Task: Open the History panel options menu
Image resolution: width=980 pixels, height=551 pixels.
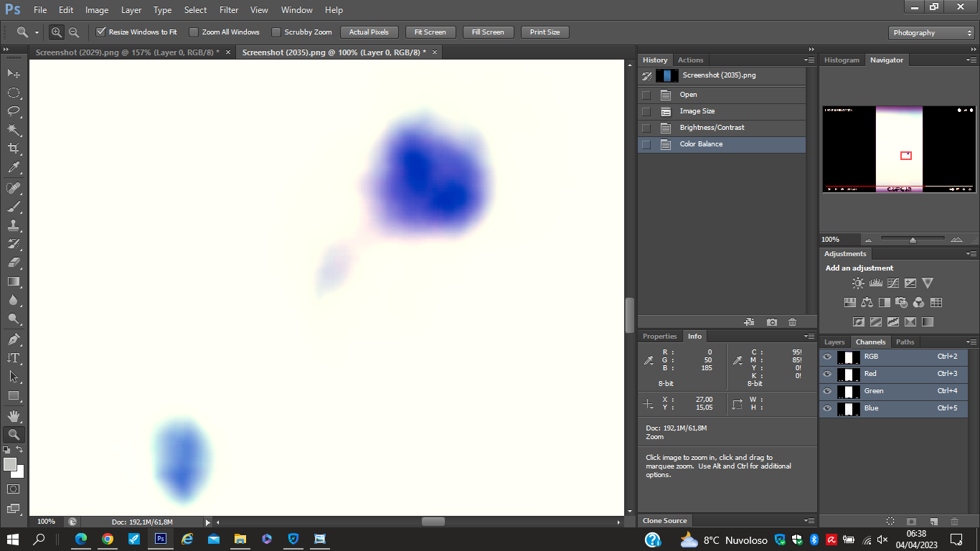Action: [x=809, y=60]
